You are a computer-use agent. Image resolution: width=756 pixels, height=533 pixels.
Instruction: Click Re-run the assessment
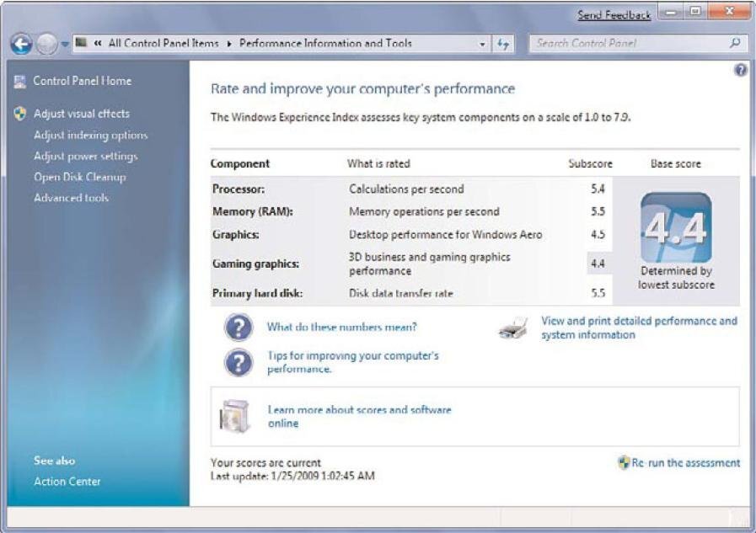coord(685,463)
